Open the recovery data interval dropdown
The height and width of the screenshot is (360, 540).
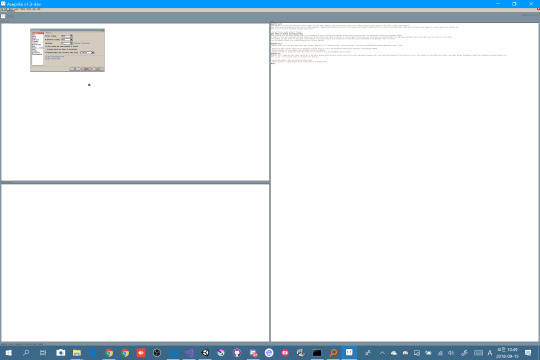pyautogui.click(x=87, y=52)
